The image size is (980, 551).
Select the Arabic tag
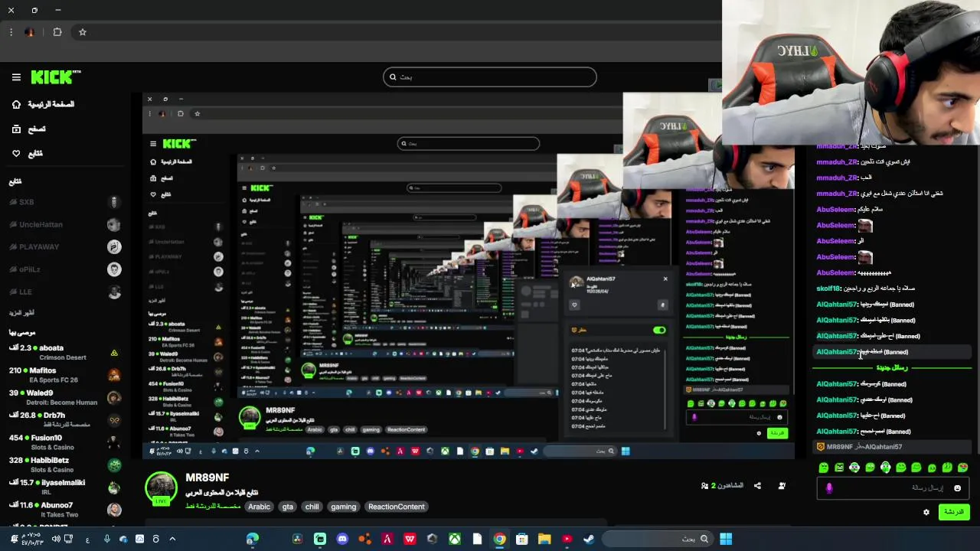point(259,507)
